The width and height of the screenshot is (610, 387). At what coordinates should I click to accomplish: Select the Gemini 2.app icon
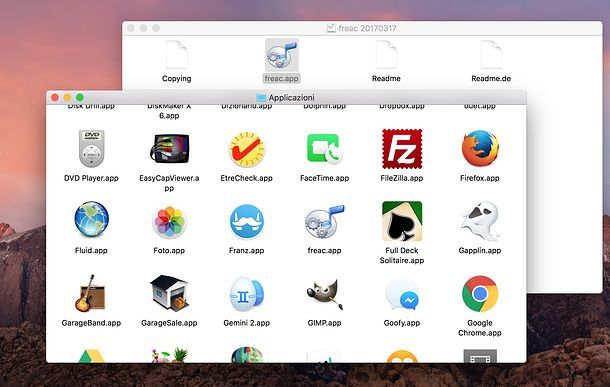(247, 294)
